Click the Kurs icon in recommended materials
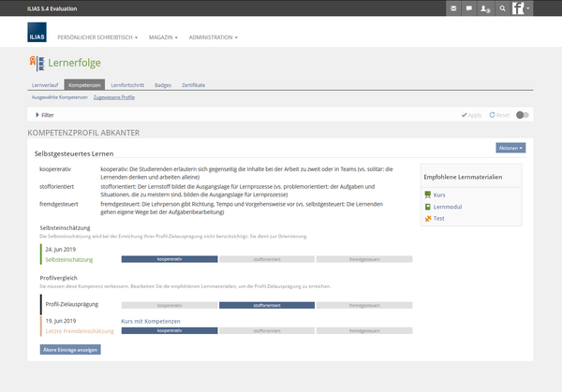This screenshot has height=392, width=562. (428, 195)
